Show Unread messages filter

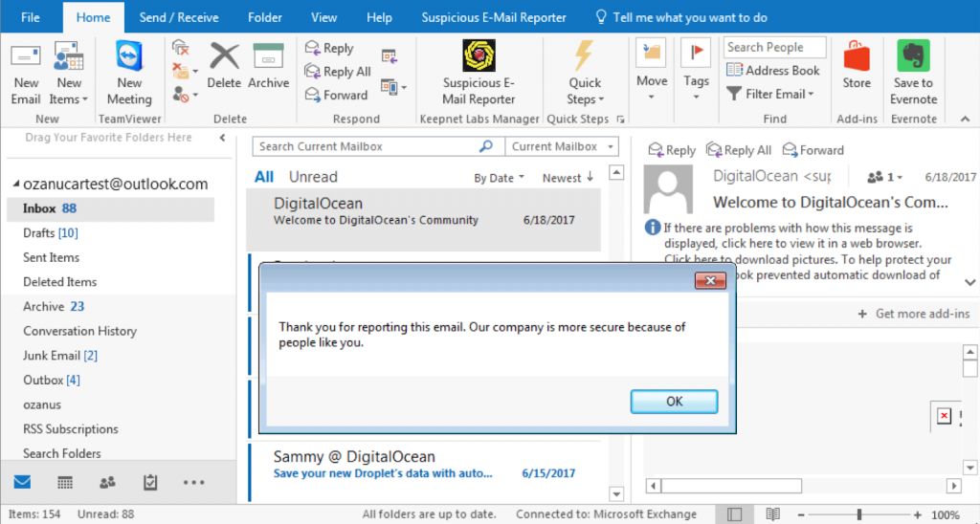tap(313, 177)
